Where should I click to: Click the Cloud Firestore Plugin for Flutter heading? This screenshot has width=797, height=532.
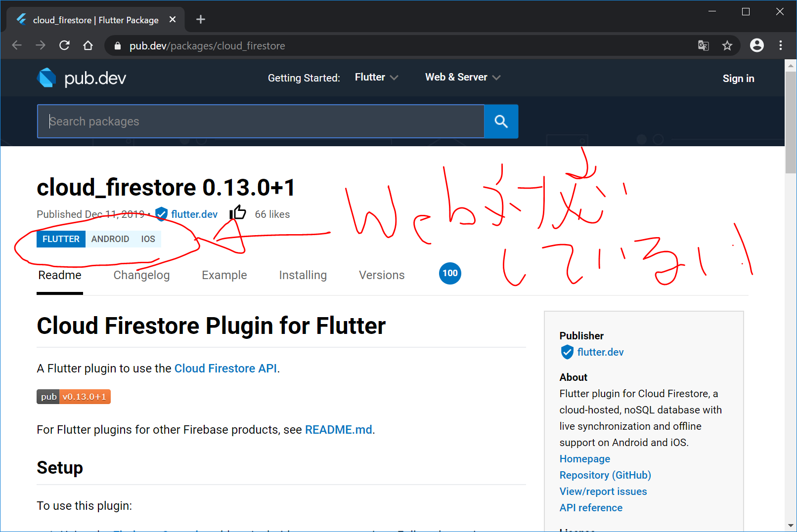coord(211,326)
